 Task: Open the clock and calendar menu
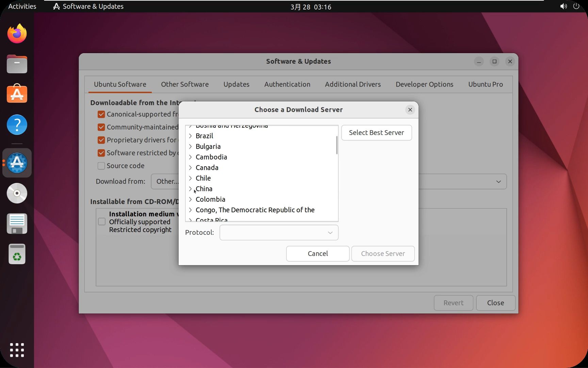point(311,6)
